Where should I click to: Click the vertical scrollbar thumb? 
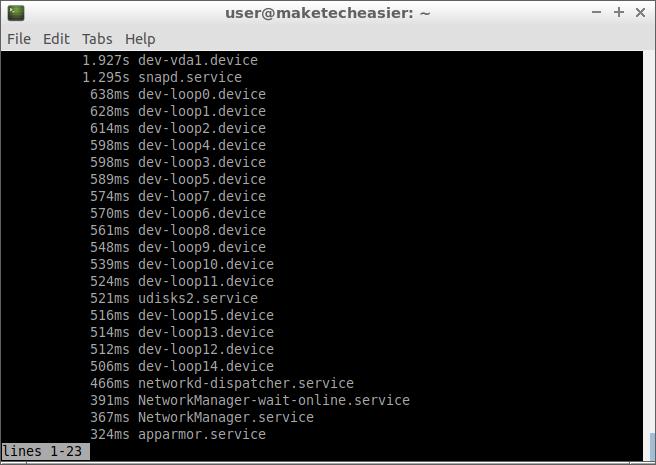(651, 445)
